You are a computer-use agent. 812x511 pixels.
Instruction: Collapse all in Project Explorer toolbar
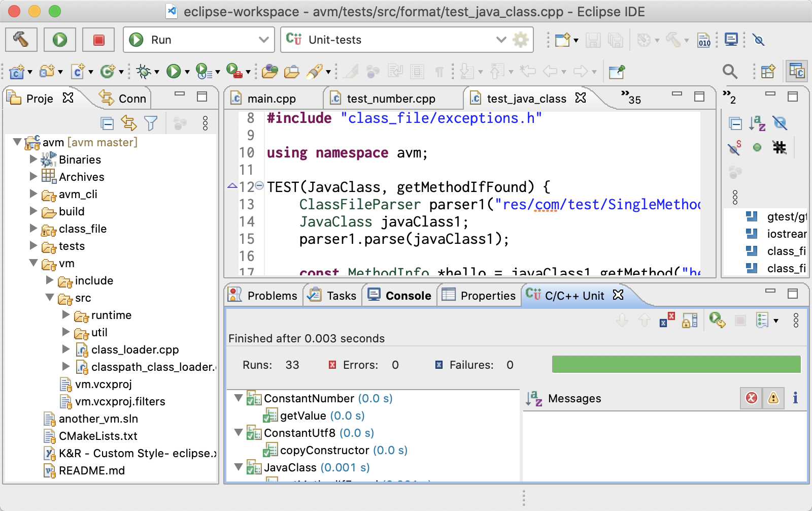[107, 123]
